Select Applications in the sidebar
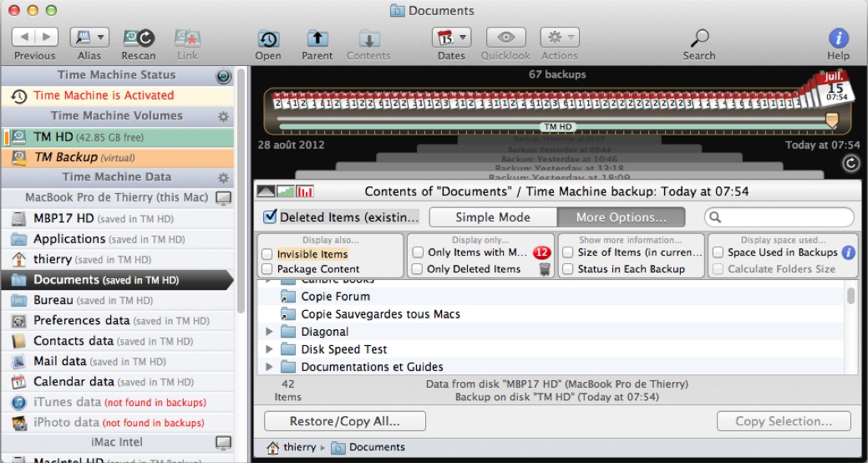 117,239
